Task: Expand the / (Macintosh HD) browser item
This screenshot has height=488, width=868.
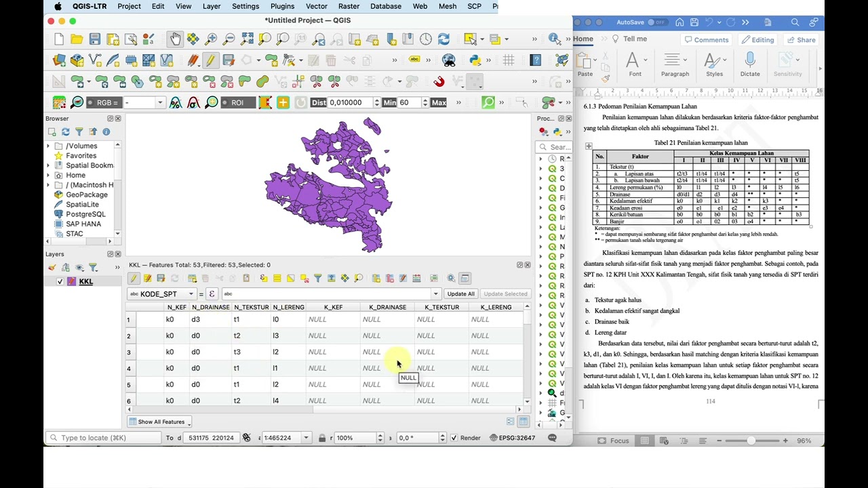Action: [48, 185]
